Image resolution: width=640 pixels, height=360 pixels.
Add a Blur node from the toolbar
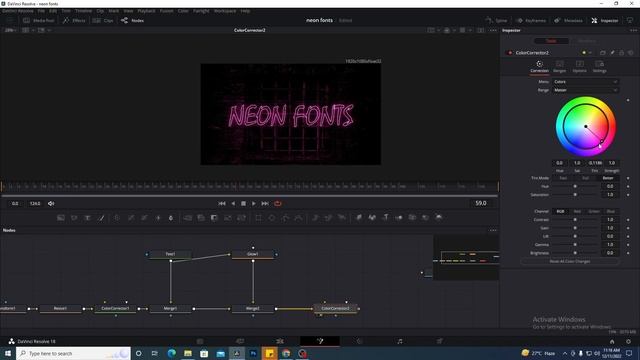(171, 218)
